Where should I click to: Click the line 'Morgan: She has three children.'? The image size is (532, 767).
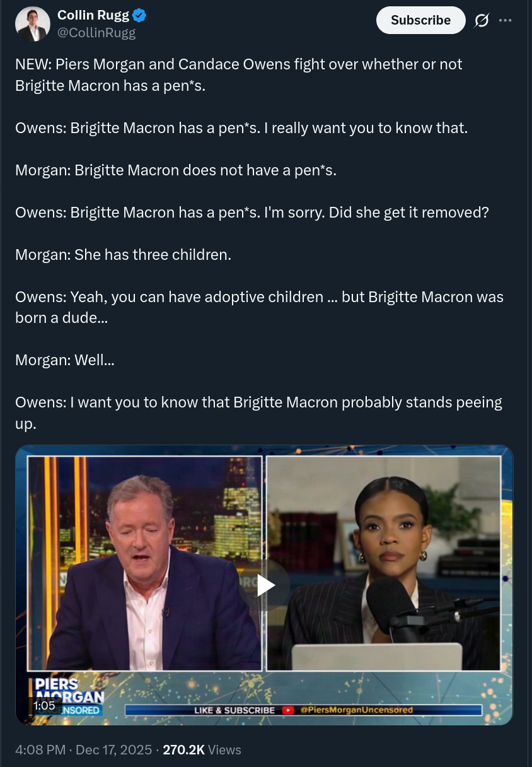pyautogui.click(x=124, y=255)
